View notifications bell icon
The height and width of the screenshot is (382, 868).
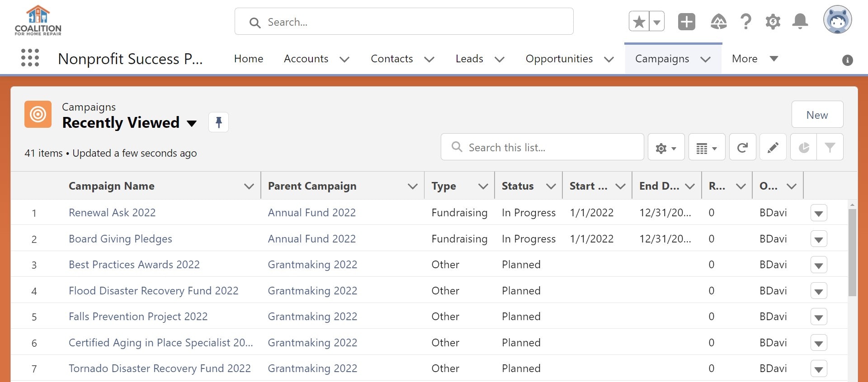click(800, 22)
